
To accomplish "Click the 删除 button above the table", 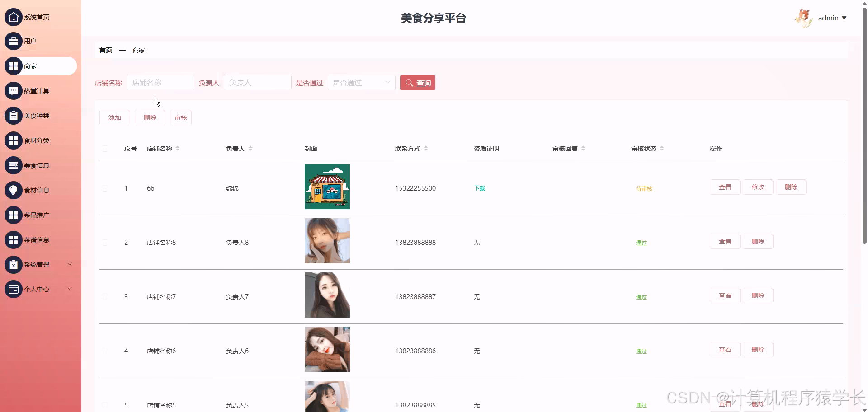I will (x=150, y=117).
